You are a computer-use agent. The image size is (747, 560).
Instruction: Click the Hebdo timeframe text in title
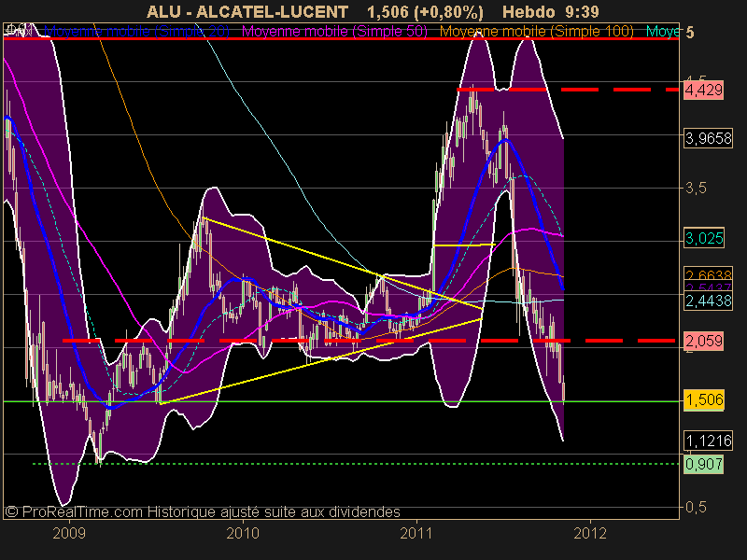click(529, 11)
